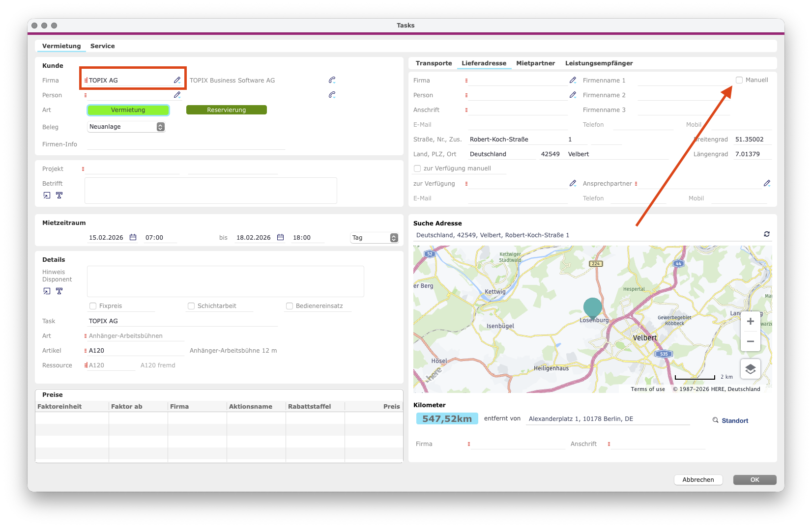Open the Leistungsempfänger tab
Screen dimensions: 812x528
coord(599,63)
